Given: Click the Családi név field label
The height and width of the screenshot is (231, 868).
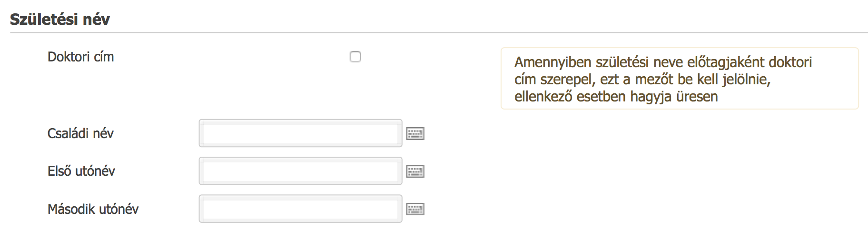Looking at the screenshot, I should [x=80, y=133].
